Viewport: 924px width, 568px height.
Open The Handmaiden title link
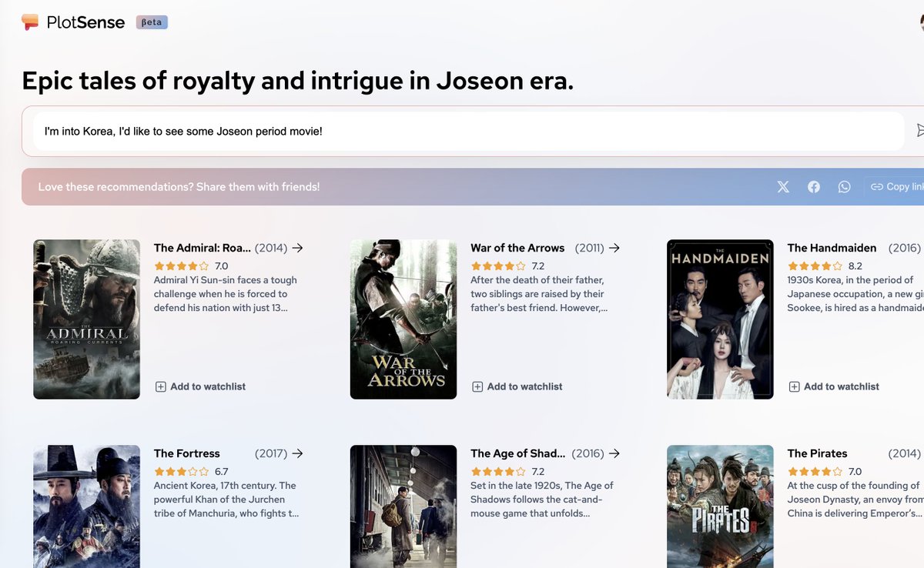(832, 248)
